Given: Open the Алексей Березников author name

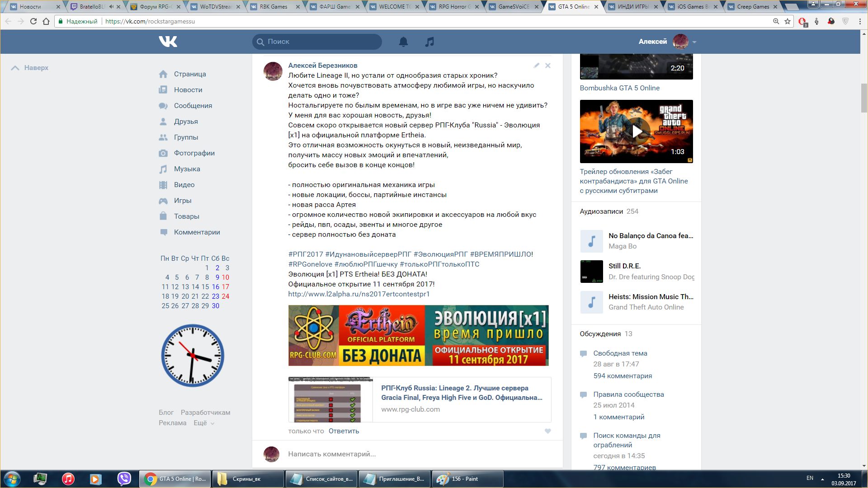Looking at the screenshot, I should pos(323,66).
